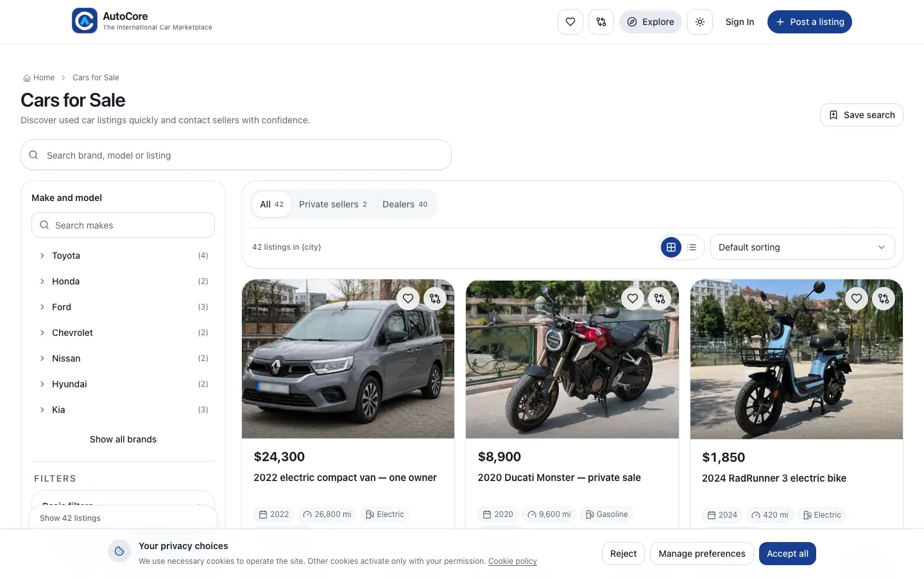
Task: Click Save search button
Action: tap(862, 115)
